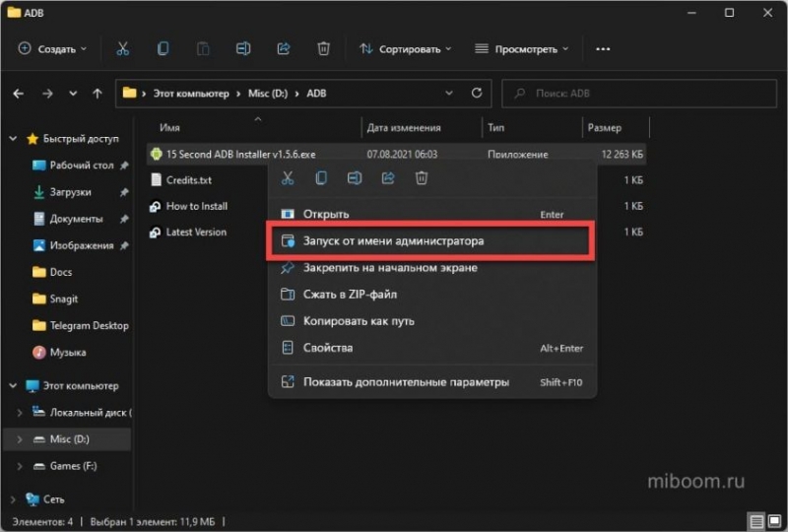Go back with the left arrow
The height and width of the screenshot is (532, 788).
19,94
